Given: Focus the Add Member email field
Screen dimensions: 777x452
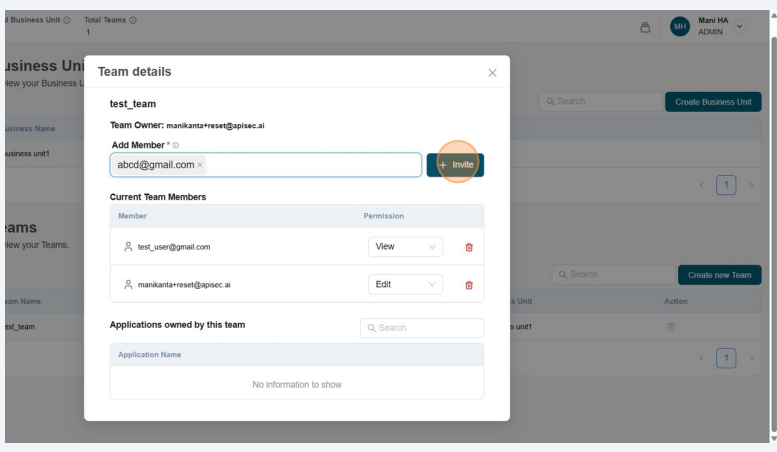Looking at the screenshot, I should (x=310, y=164).
